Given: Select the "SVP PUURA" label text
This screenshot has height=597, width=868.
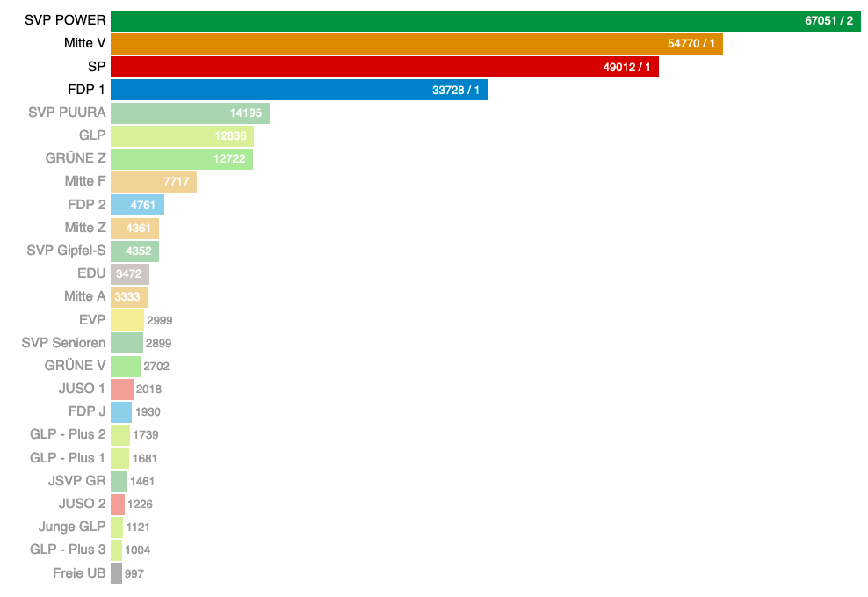Looking at the screenshot, I should [x=67, y=113].
